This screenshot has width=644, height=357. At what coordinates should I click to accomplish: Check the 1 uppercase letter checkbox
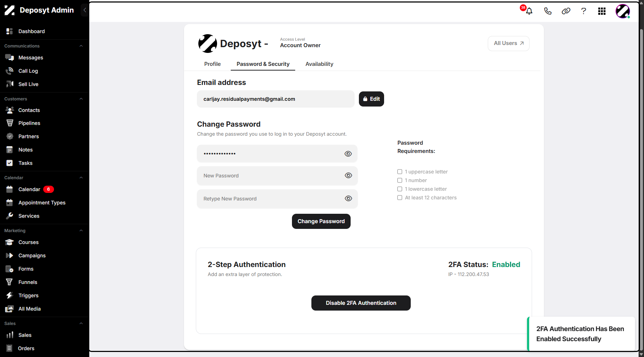point(400,172)
